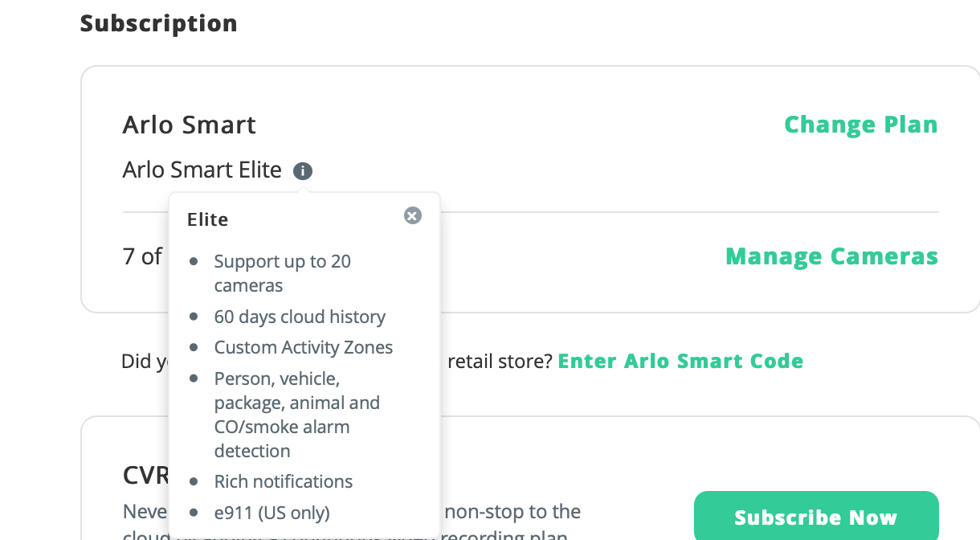Viewport: 980px width, 540px height.
Task: Close the Elite plan tooltip
Action: (x=413, y=215)
